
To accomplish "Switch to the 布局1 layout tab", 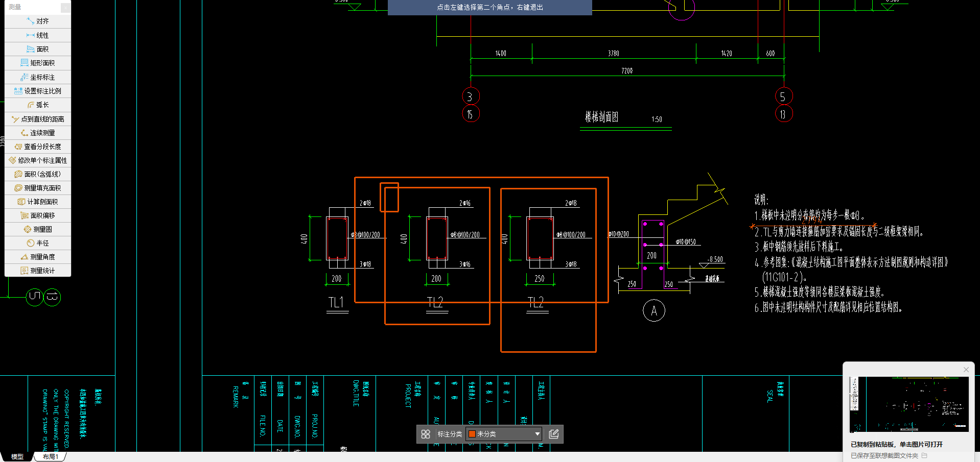I will pyautogui.click(x=51, y=457).
